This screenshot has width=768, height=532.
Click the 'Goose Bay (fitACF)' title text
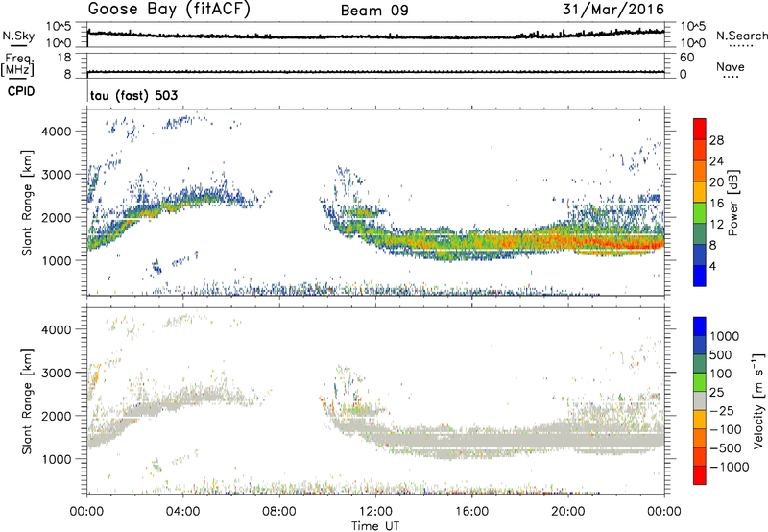point(169,10)
